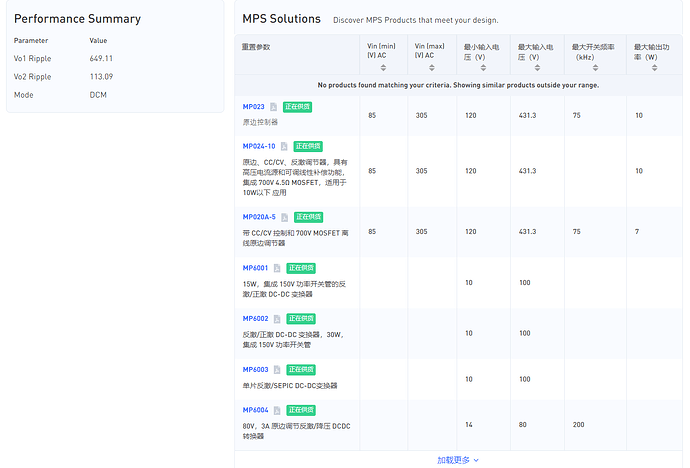Sort by 最大输出功率 (W) column
This screenshot has height=468, width=690.
point(654,68)
